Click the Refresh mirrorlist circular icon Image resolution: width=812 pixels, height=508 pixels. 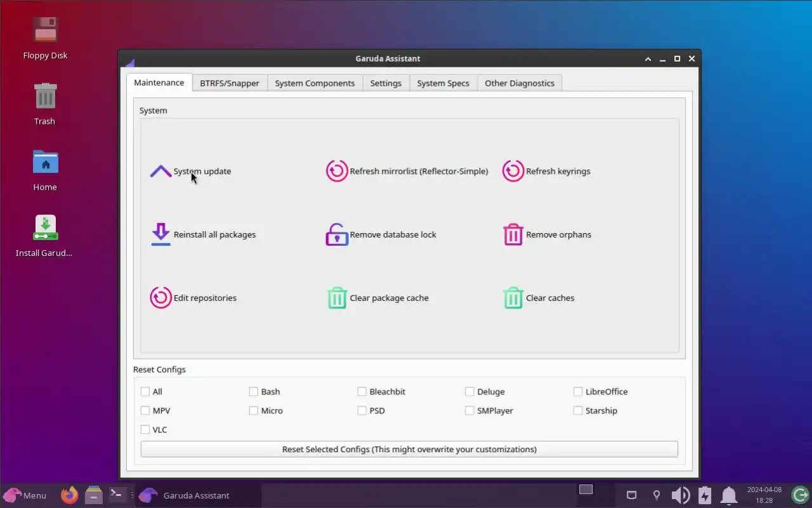[x=337, y=171]
